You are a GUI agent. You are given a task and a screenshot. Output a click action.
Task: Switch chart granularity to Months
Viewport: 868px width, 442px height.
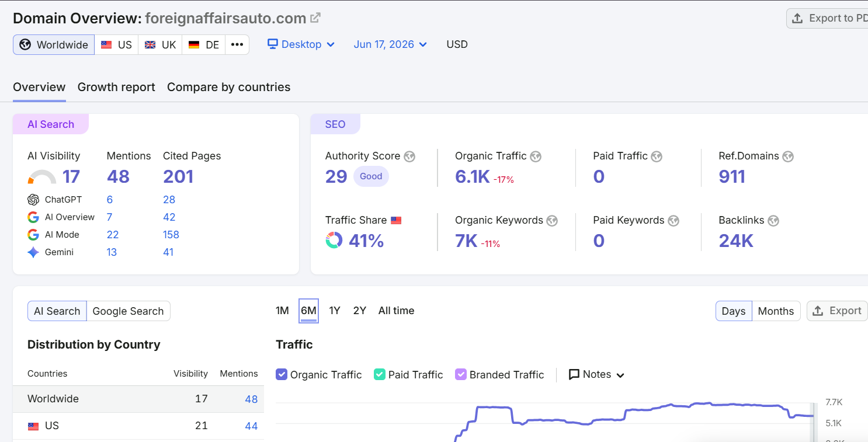tap(776, 311)
